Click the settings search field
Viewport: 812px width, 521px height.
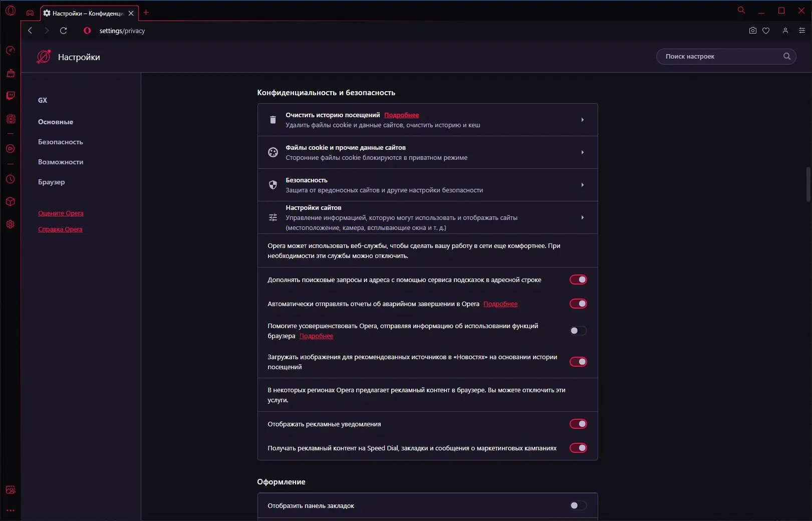pyautogui.click(x=721, y=57)
